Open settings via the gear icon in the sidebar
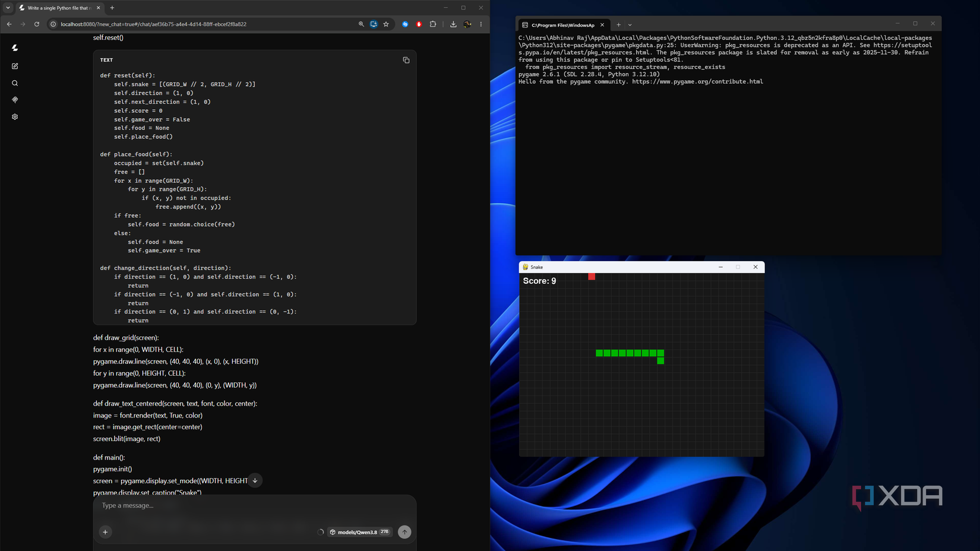 (x=15, y=117)
